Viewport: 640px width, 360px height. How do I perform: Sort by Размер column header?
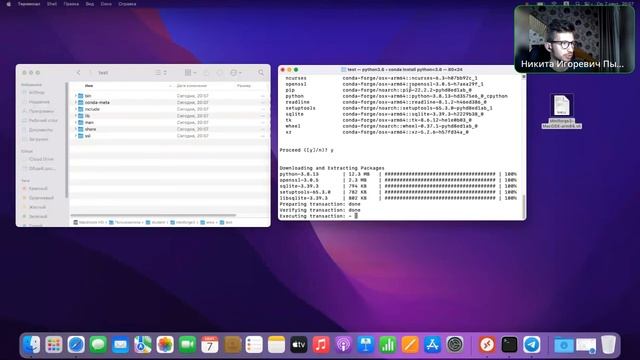pyautogui.click(x=244, y=86)
